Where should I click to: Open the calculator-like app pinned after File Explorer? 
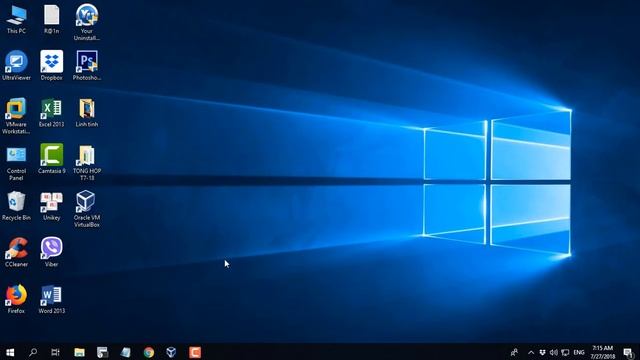(x=102, y=352)
